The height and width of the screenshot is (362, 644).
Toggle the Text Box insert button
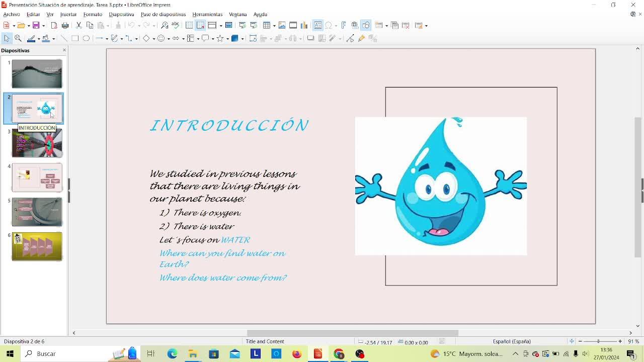pos(317,25)
